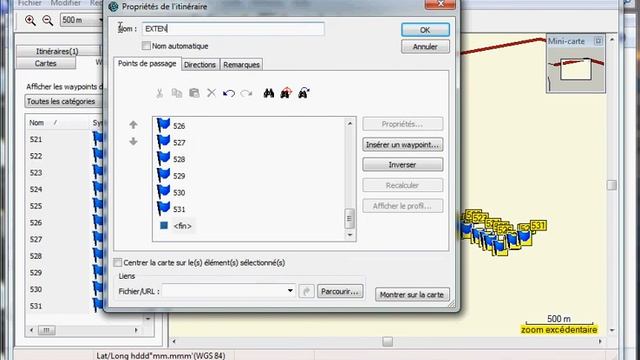Open the Fichier/URL dropdown arrow
This screenshot has height=360, width=640.
tap(290, 291)
